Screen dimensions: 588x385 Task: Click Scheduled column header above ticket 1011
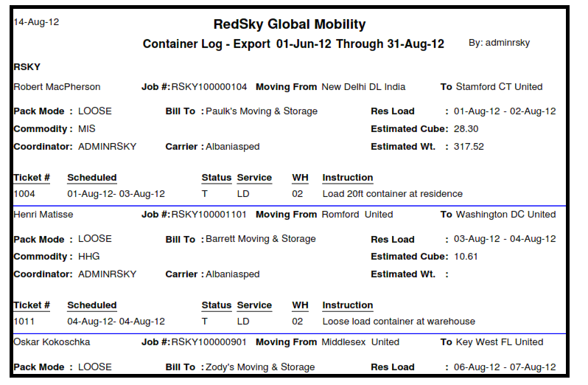(x=92, y=305)
